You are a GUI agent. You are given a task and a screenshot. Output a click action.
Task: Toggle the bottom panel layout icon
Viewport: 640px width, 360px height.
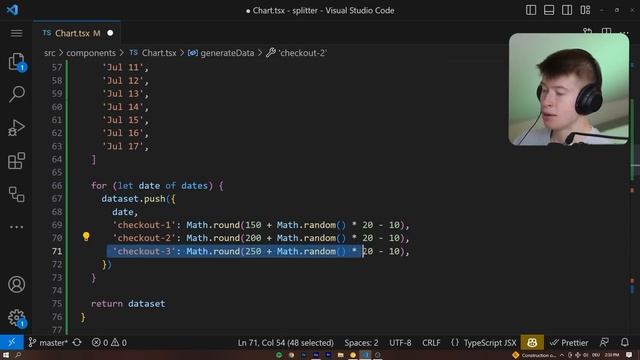[549, 10]
